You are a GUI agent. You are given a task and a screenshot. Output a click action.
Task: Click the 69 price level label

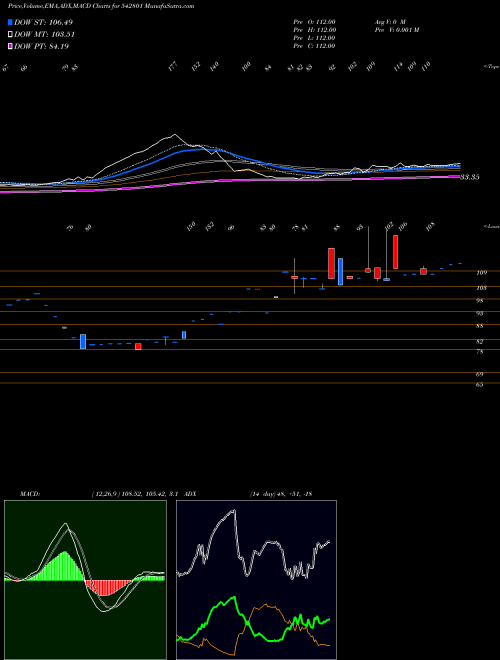click(479, 374)
